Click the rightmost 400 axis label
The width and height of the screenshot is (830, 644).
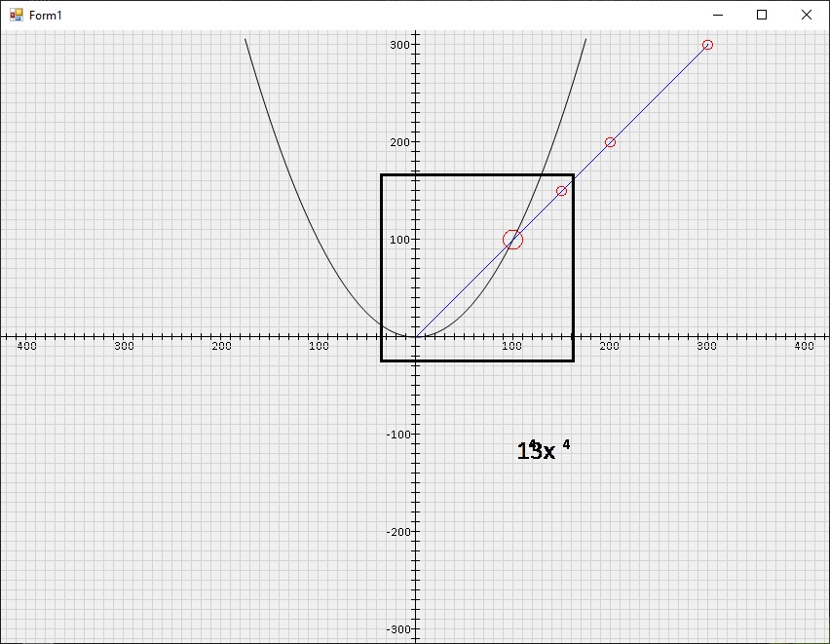807,346
